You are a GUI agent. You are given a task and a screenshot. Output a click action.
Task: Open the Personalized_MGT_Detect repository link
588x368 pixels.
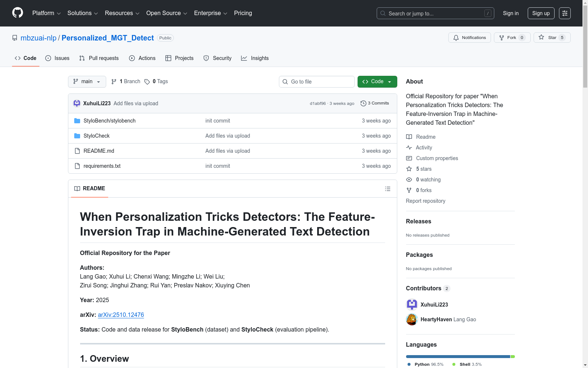108,38
